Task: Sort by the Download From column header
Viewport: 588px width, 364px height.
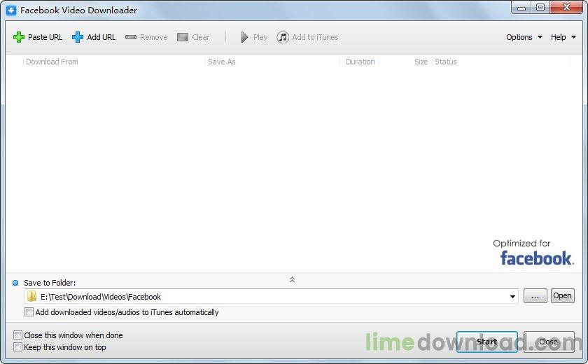Action: 52,62
